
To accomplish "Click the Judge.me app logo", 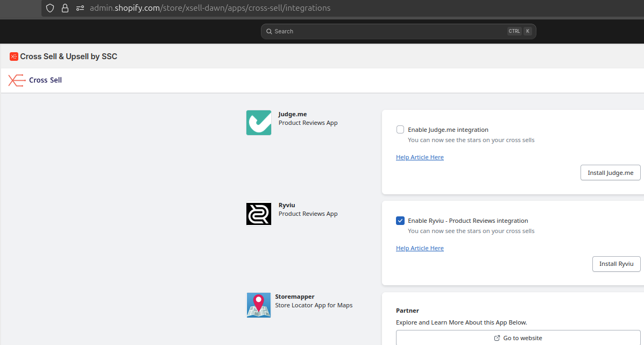I will (259, 123).
